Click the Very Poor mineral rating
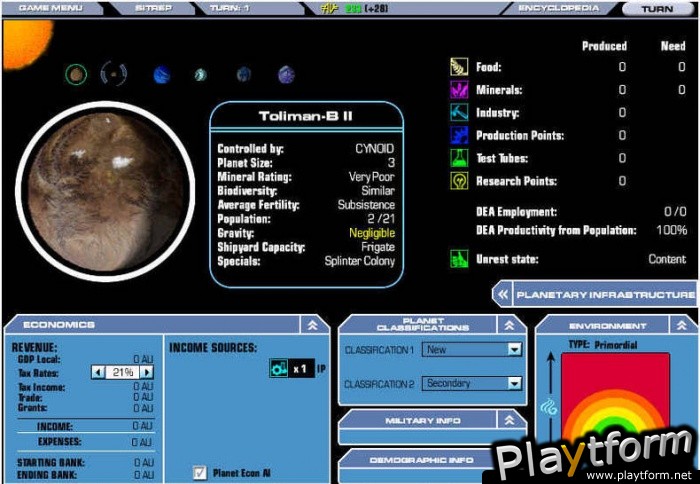 point(371,177)
